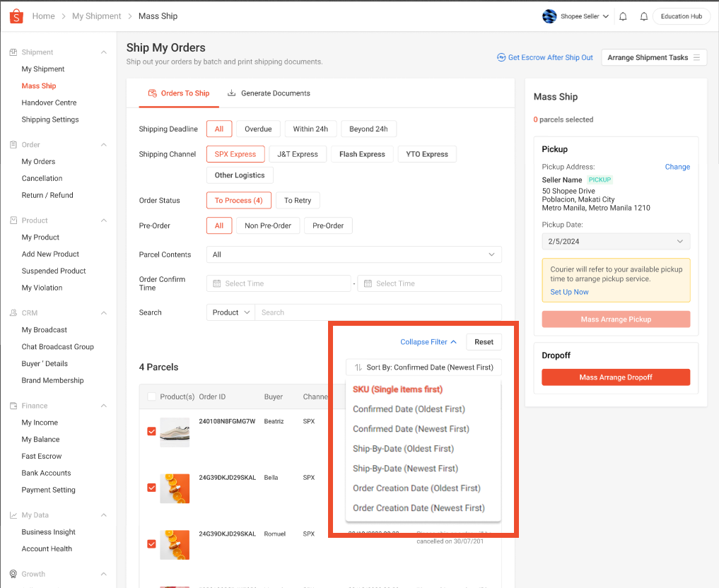Screen dimensions: 719x588
Task: Uncheck the Romuel order checkbox
Action: click(151, 544)
